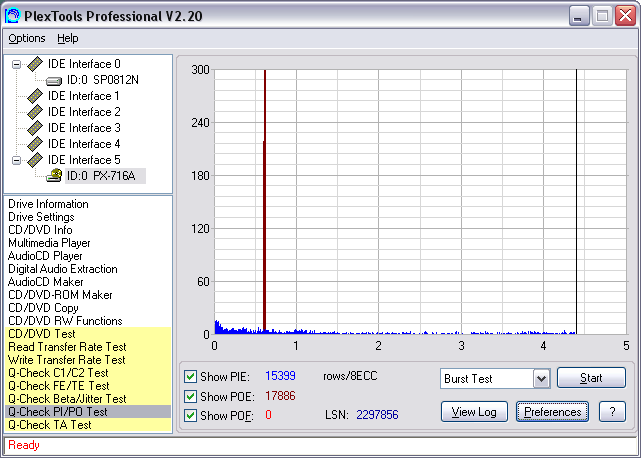Click the IDE Interface 0 chip icon
Viewport: 641px width, 458px height.
[35, 64]
